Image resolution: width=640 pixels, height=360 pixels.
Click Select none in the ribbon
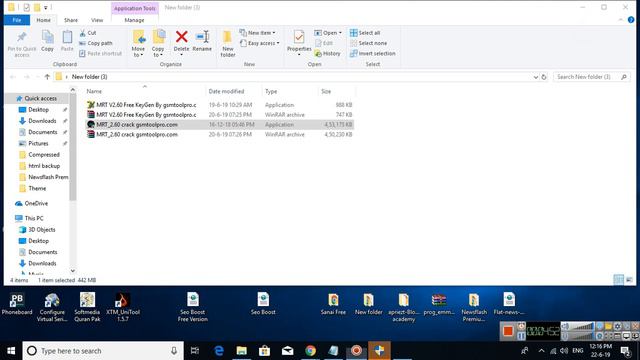368,43
